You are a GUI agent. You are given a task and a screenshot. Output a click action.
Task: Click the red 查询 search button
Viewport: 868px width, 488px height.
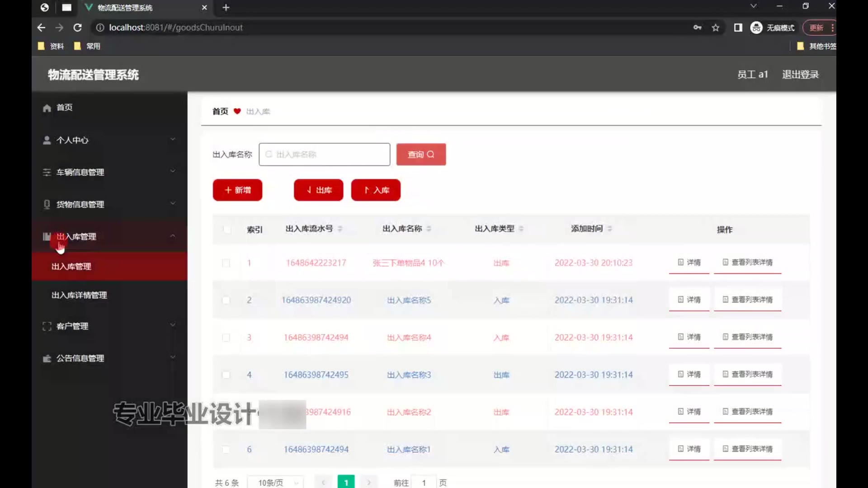(421, 155)
